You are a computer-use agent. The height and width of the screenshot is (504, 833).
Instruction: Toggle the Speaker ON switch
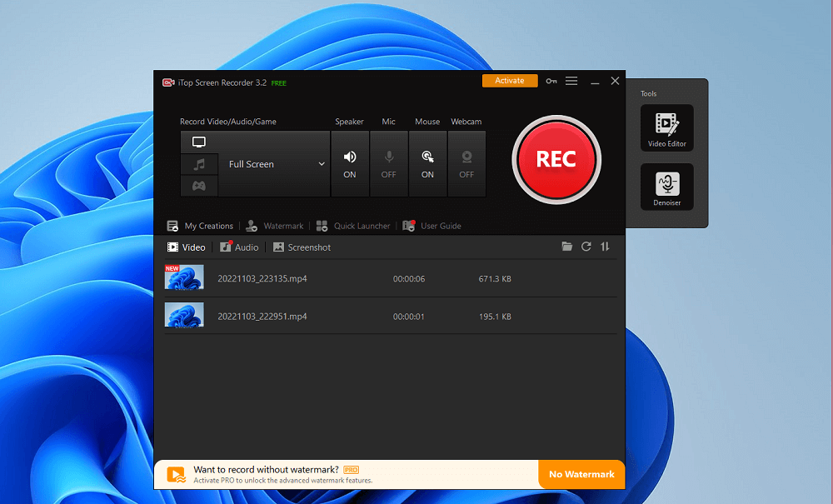coord(350,164)
